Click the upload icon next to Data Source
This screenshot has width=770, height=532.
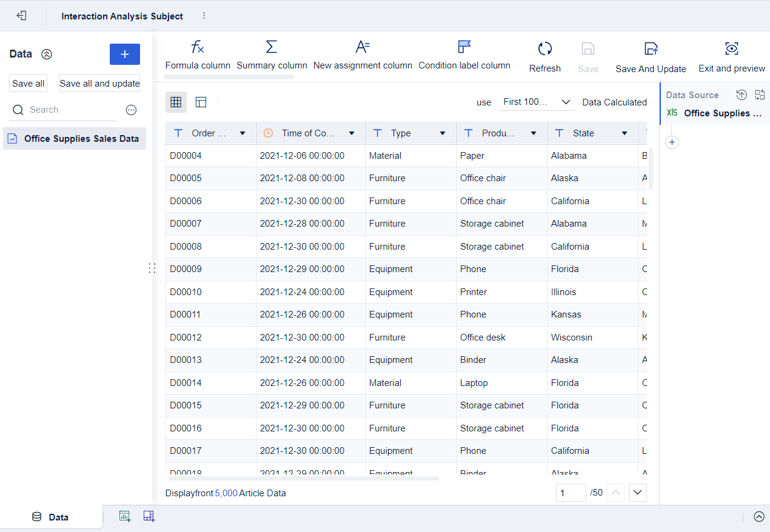click(x=741, y=95)
